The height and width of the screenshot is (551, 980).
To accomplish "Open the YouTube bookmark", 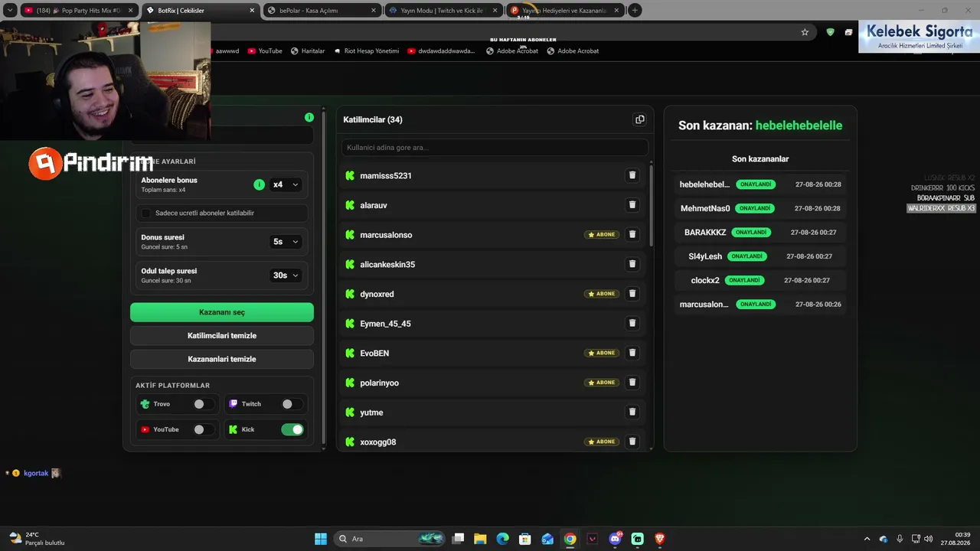I will coord(265,51).
